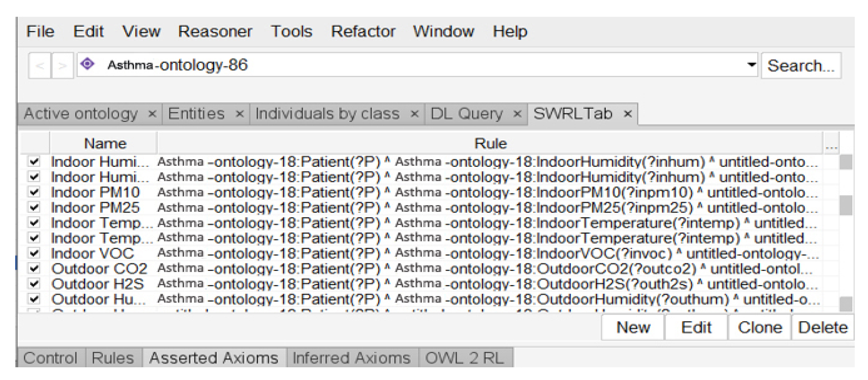Image resolution: width=868 pixels, height=380 pixels.
Task: Toggle the Indoor VOC rule checkbox
Action: pos(34,253)
